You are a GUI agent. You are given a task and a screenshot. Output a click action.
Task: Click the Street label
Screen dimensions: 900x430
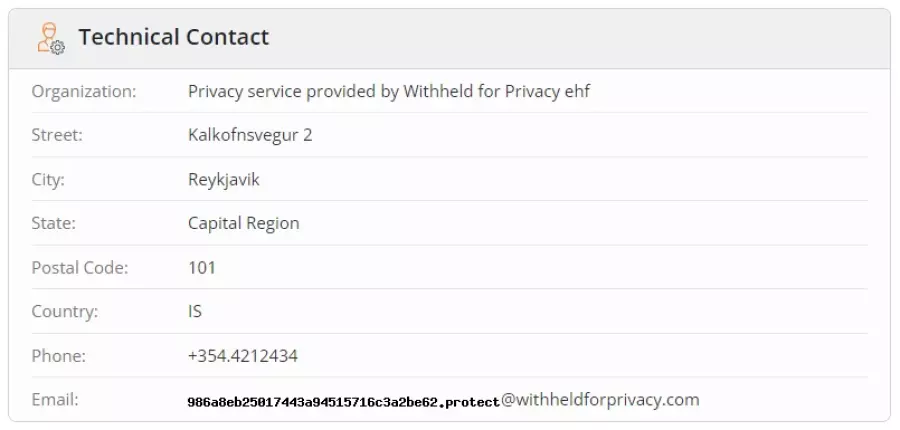click(x=57, y=135)
